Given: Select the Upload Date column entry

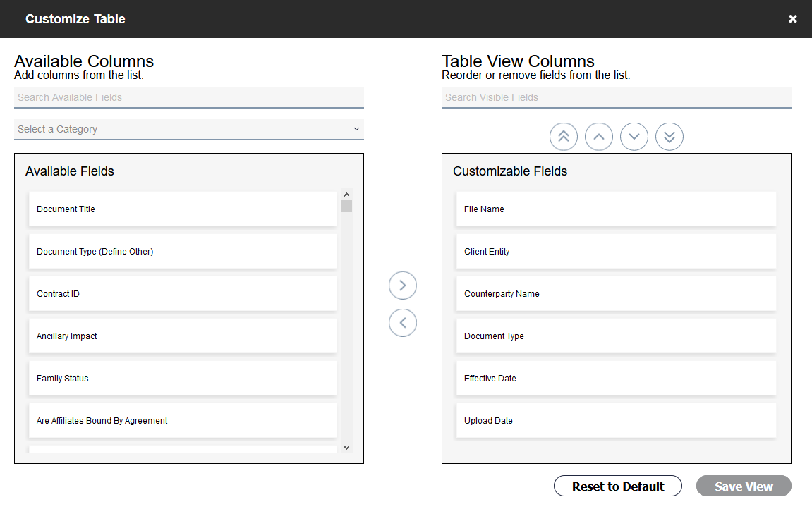Looking at the screenshot, I should point(616,421).
